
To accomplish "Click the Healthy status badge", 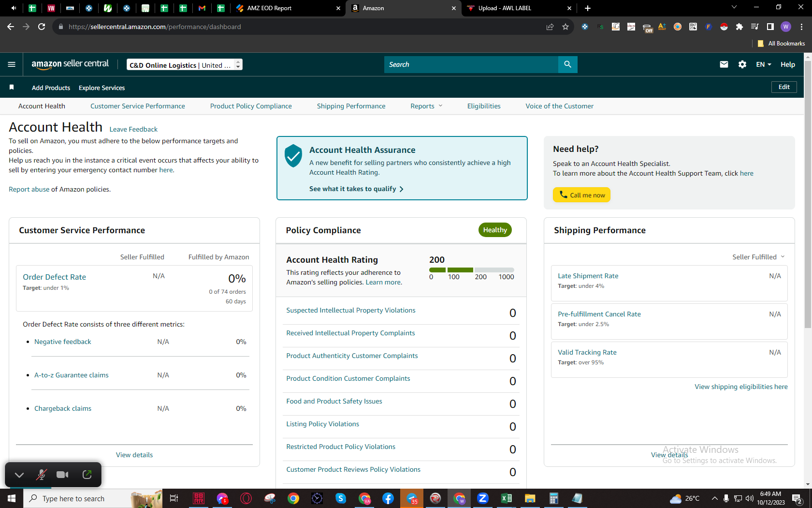I will tap(495, 230).
